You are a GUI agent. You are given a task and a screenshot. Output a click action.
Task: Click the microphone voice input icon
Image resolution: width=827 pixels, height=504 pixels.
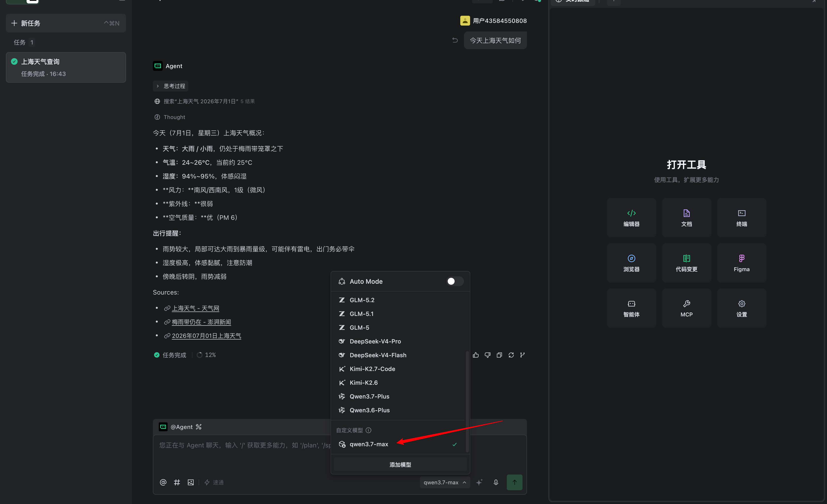(x=496, y=482)
